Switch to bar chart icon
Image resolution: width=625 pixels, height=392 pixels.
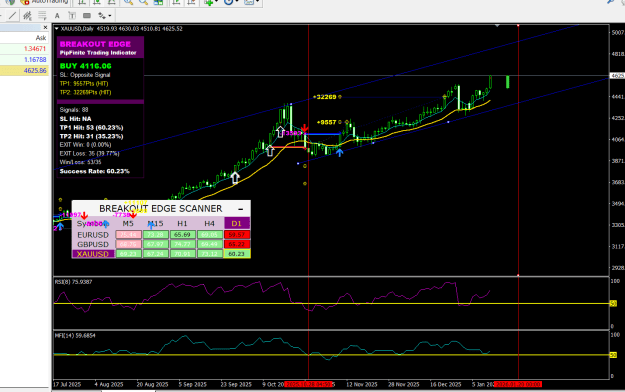[82, 2]
